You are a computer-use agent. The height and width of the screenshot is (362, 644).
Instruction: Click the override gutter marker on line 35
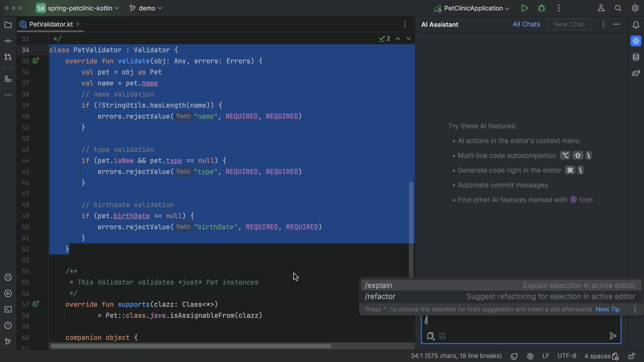(x=36, y=61)
